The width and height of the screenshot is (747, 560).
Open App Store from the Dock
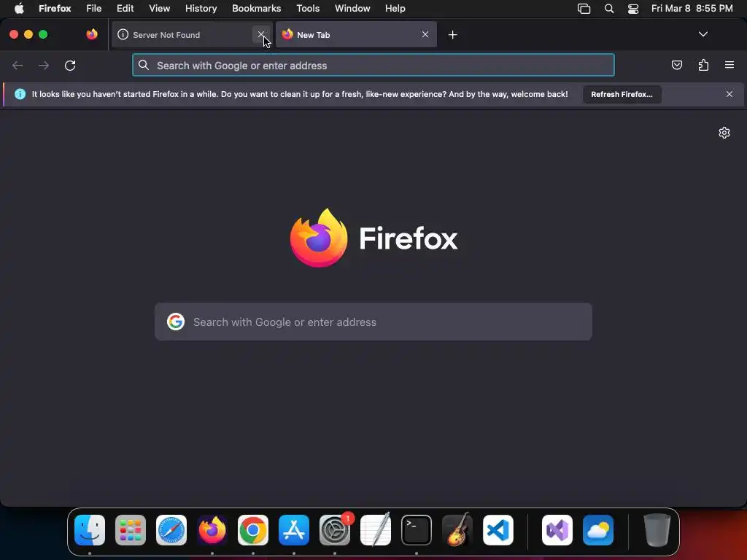[x=294, y=530]
